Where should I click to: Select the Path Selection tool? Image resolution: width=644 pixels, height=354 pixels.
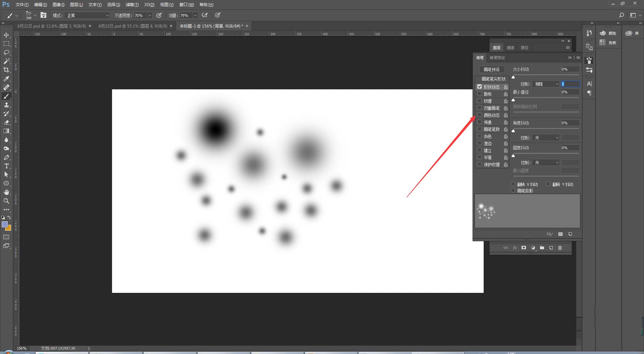pyautogui.click(x=6, y=175)
